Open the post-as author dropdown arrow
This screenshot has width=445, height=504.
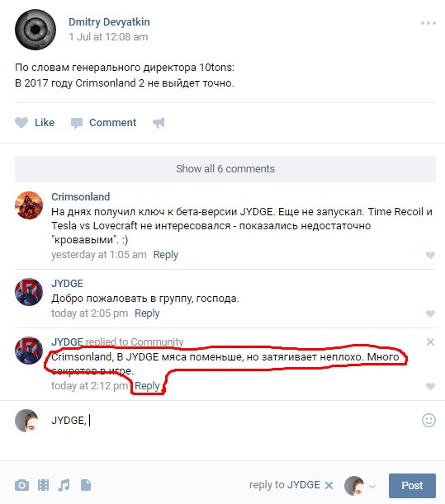372,486
